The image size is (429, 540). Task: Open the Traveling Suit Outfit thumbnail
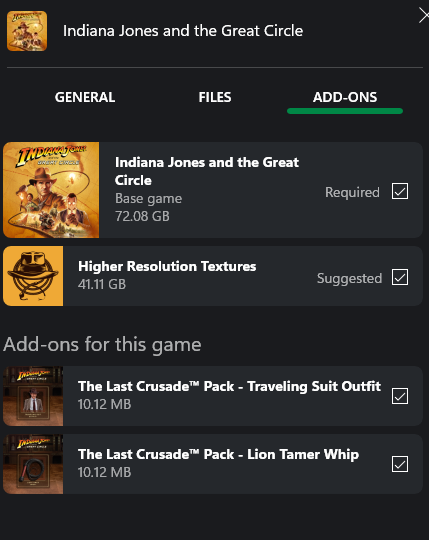tap(33, 396)
